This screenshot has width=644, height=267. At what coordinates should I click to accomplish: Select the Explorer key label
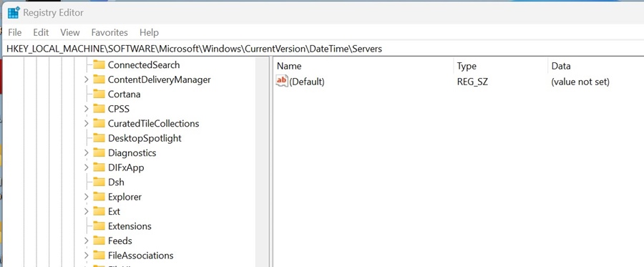pos(125,197)
